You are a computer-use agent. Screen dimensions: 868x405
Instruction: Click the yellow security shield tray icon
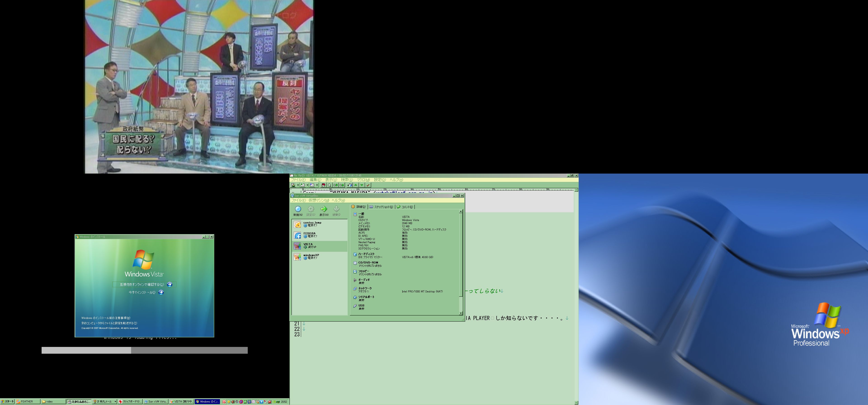pos(229,402)
